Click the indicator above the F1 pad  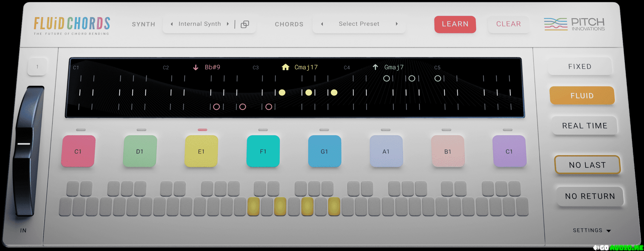[x=263, y=130]
